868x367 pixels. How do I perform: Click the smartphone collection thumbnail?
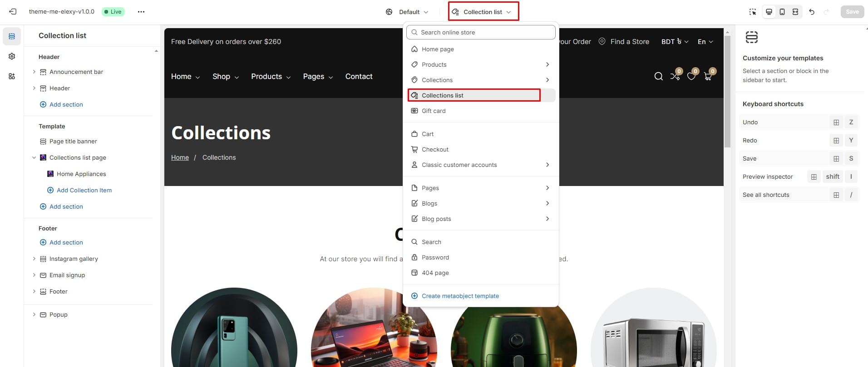point(234,327)
